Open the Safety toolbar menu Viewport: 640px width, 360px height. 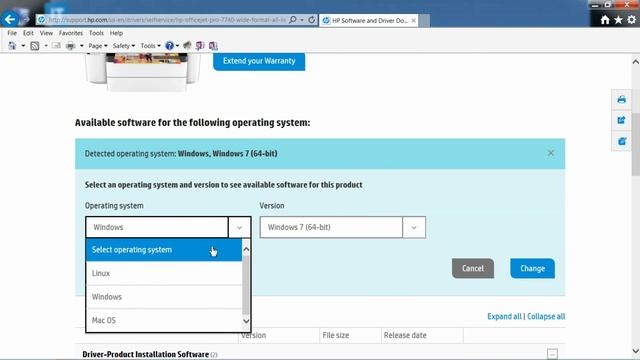click(124, 46)
